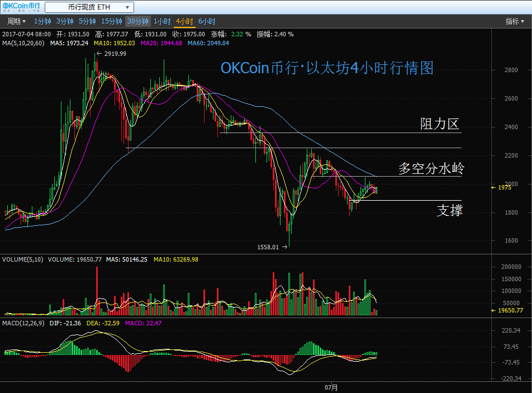Click the MACD(12,26,9) indicator label
The width and height of the screenshot is (532, 393).
(x=24, y=323)
